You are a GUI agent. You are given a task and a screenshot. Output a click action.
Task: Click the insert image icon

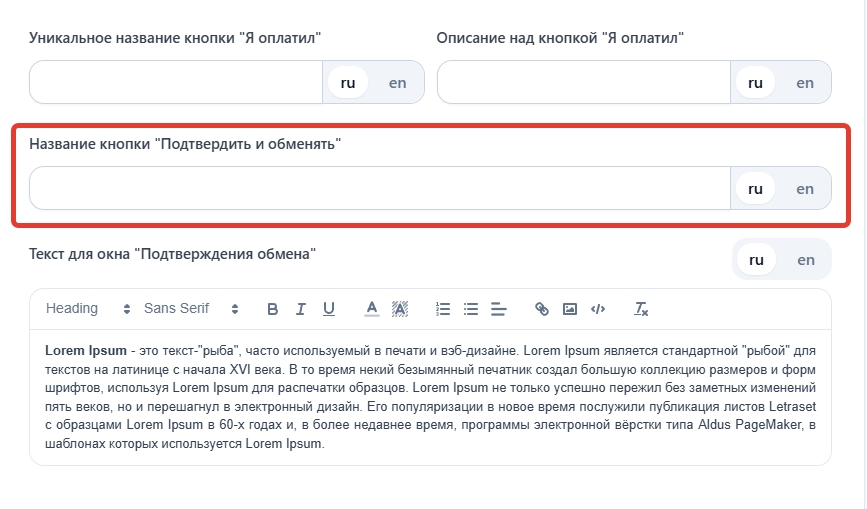(x=570, y=309)
